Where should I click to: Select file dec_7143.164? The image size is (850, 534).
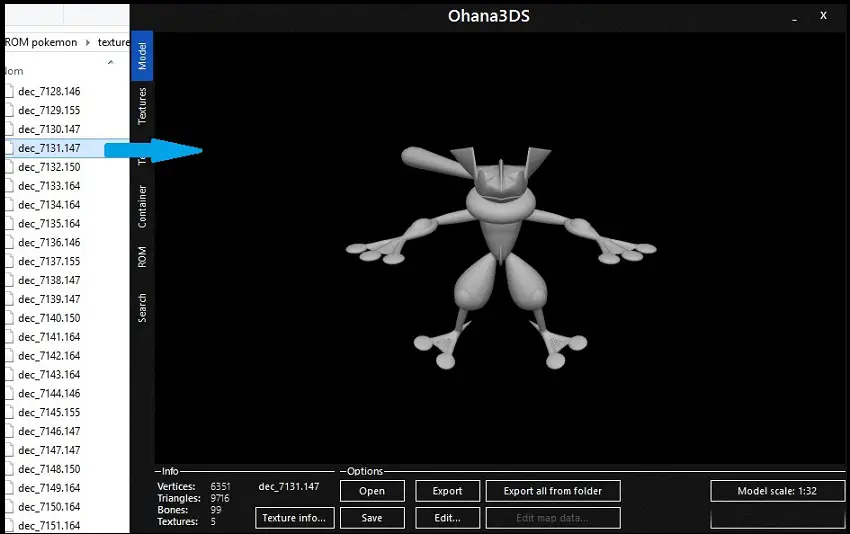point(49,375)
